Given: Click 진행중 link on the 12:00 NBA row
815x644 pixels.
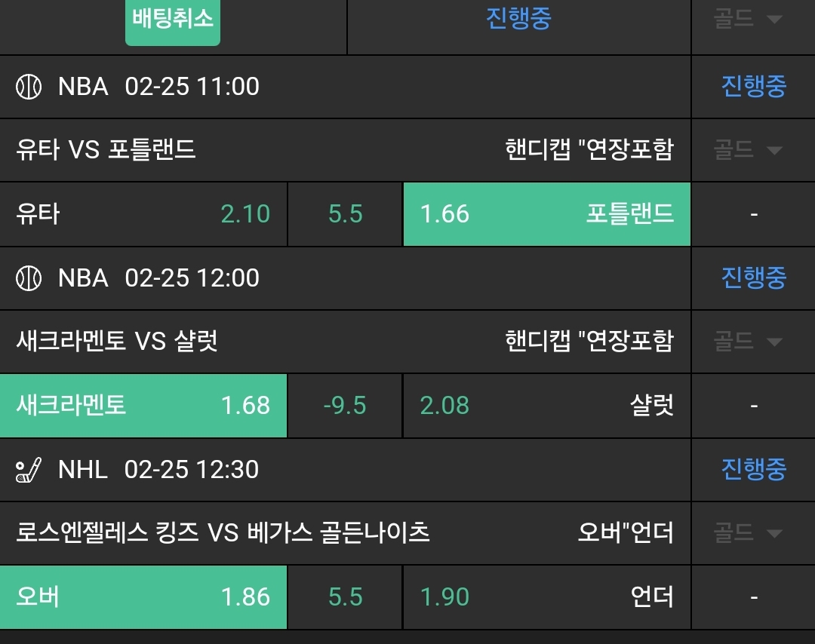Looking at the screenshot, I should 753,278.
